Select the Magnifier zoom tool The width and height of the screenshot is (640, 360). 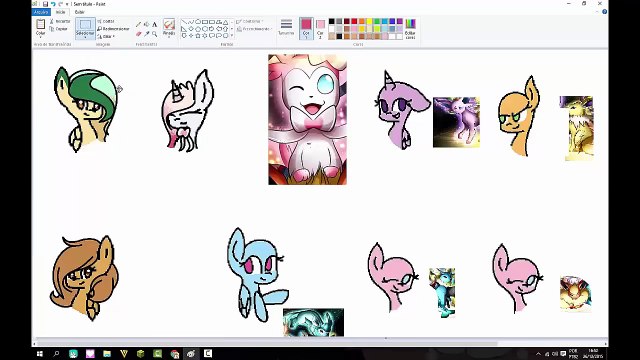(154, 34)
